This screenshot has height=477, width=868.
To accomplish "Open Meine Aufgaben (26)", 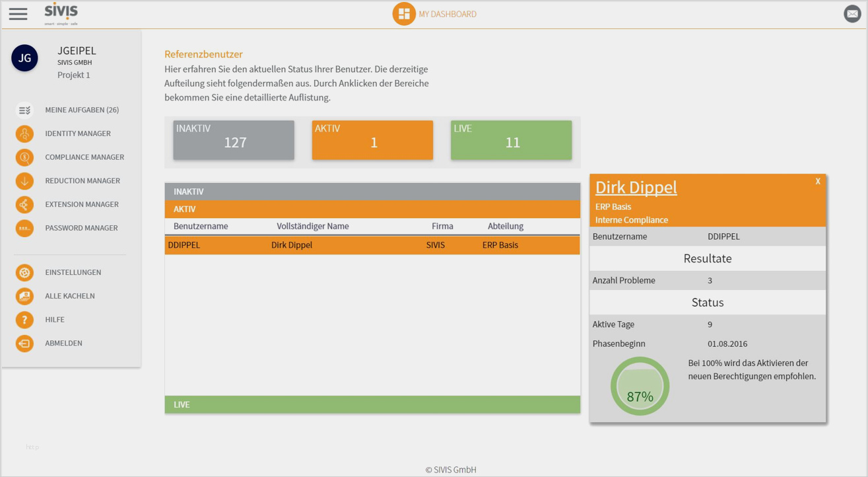I will click(x=82, y=110).
